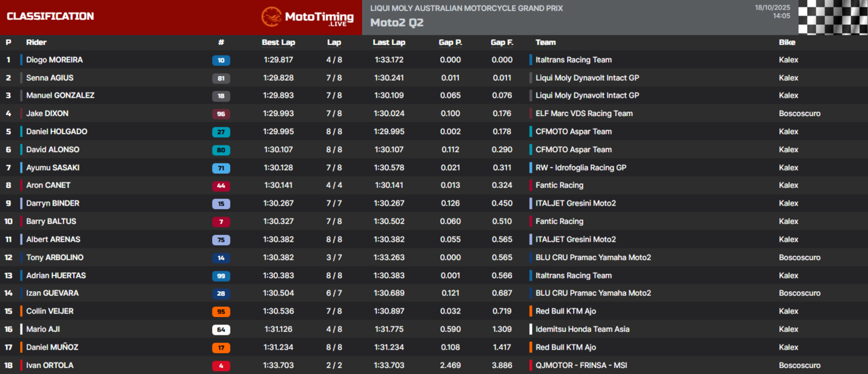This screenshot has height=374, width=868.
Task: Click the red number 4 badge for Ortola
Action: 221,366
